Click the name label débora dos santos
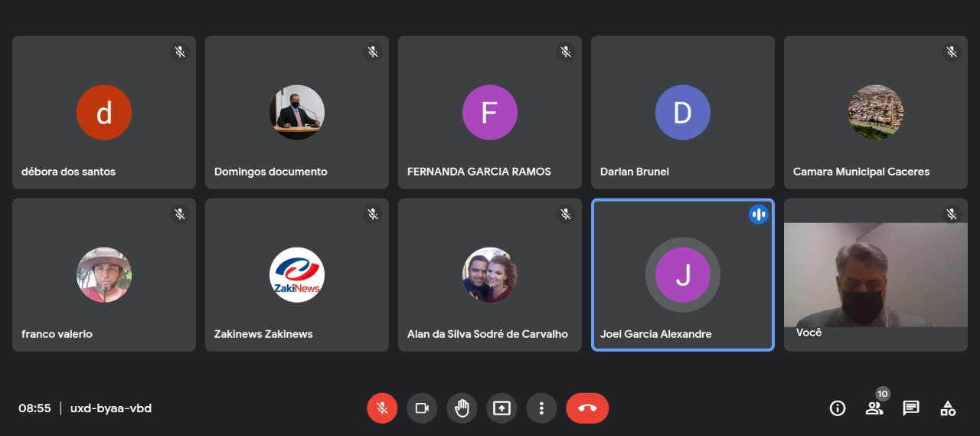This screenshot has width=980, height=436. [68, 172]
